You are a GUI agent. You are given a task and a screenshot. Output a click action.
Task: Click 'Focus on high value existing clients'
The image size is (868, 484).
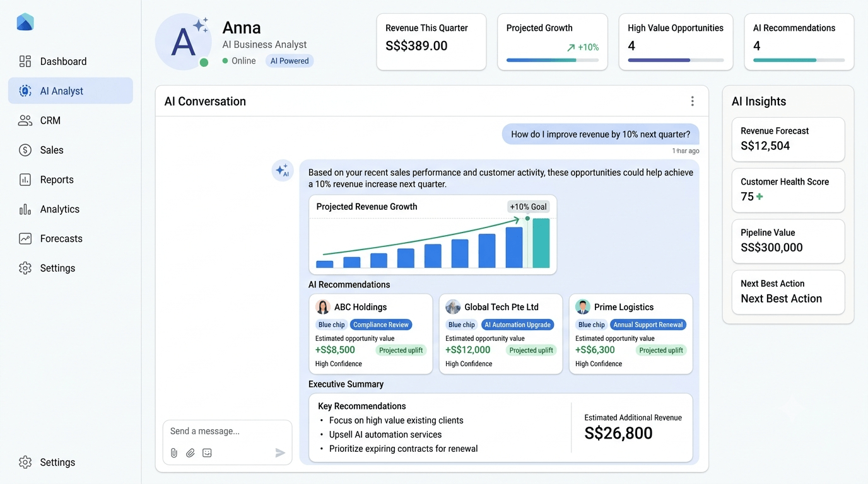pos(396,420)
